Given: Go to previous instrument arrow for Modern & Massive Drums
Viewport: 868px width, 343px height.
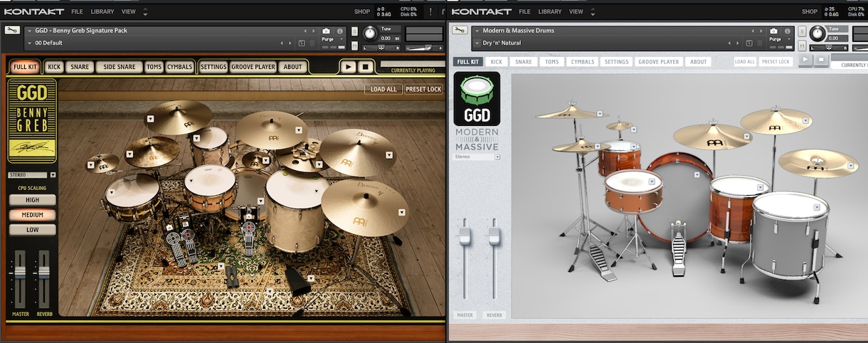Looking at the screenshot, I should (753, 31).
